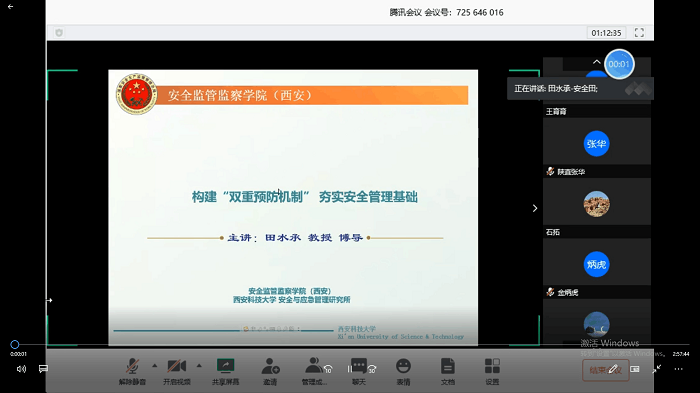Open the player captions/comments icon
Viewport: 700px width, 393px height.
tap(43, 369)
